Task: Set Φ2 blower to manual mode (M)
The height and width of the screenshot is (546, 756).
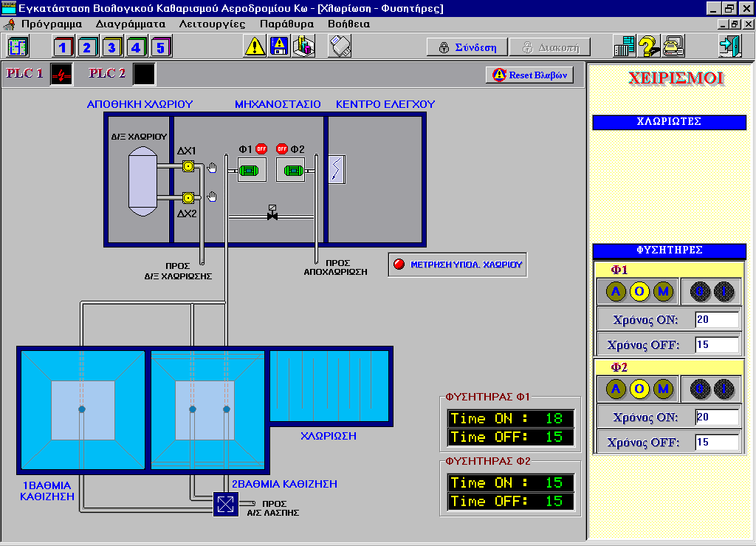Action: [663, 389]
